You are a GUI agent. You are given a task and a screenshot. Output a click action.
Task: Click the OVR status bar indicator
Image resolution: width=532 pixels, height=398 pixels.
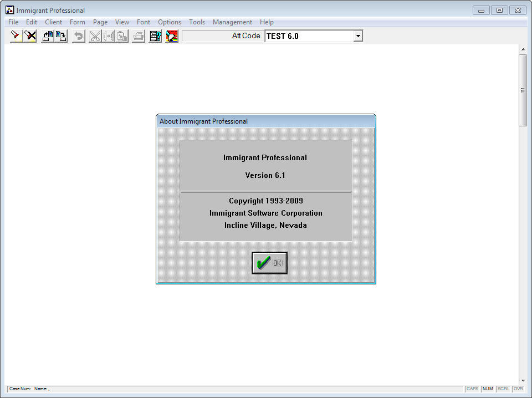pyautogui.click(x=518, y=389)
